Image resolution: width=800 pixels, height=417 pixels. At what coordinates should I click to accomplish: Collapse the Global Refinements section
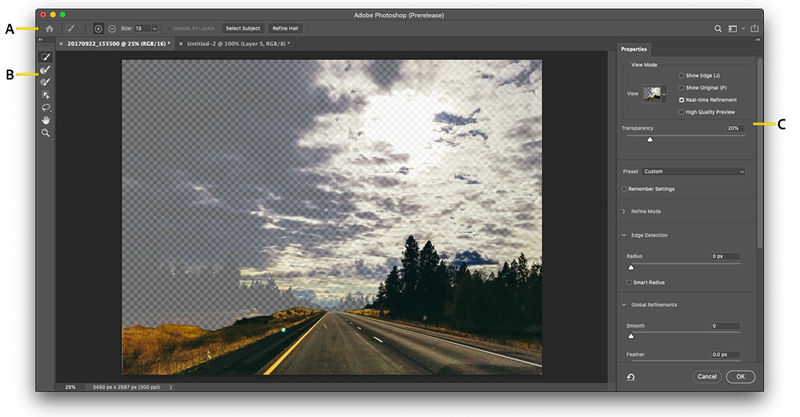coord(623,305)
